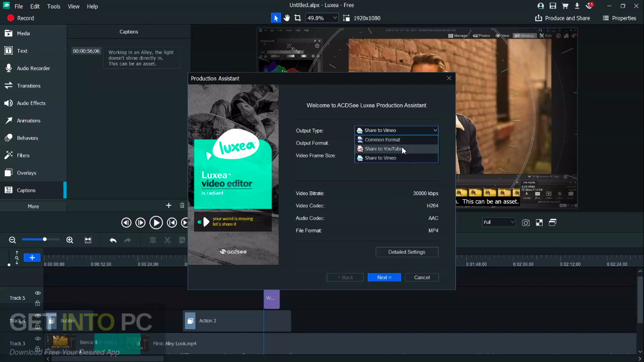Hide Track 5 with its eye toggle

pos(37,293)
